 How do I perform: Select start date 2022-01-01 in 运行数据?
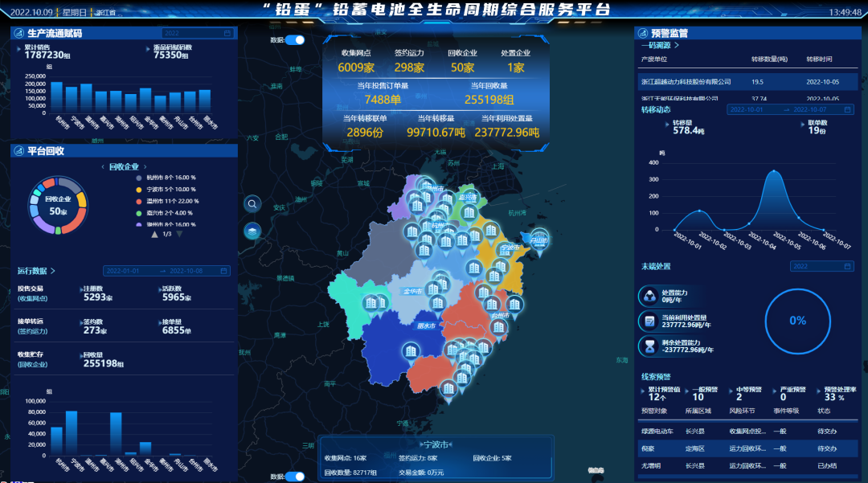(123, 271)
